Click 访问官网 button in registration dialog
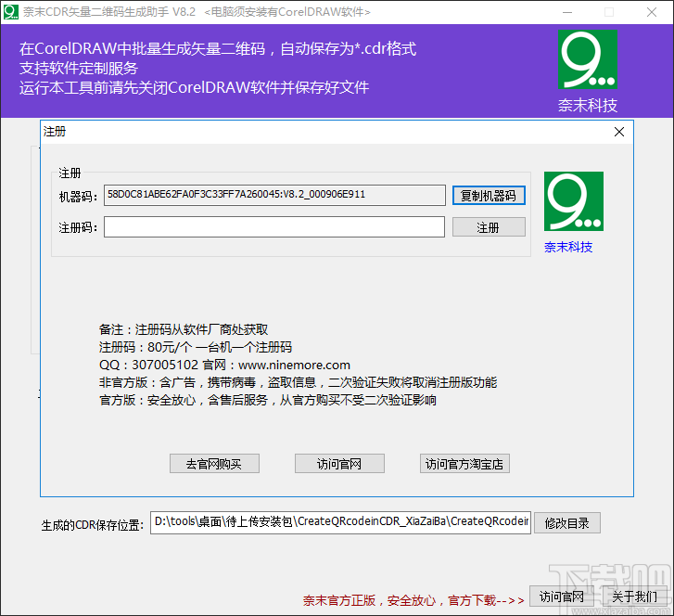The height and width of the screenshot is (616, 674). click(339, 464)
